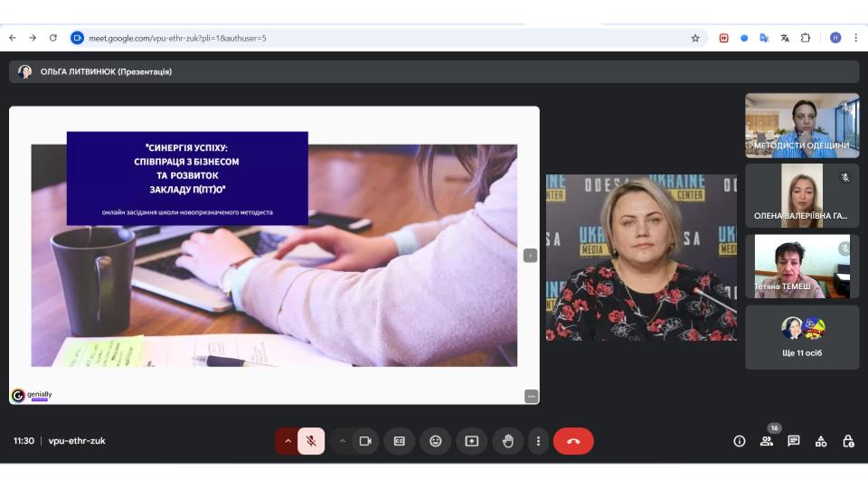Expand video settings chevron next to camera
Viewport: 868px width, 488px height.
[x=342, y=441]
